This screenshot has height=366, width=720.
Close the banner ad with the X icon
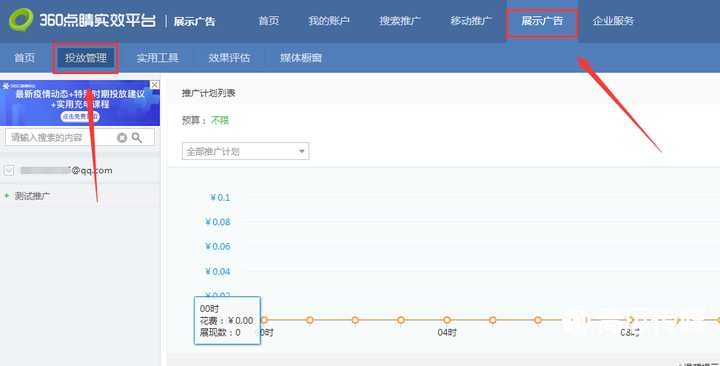[x=155, y=85]
